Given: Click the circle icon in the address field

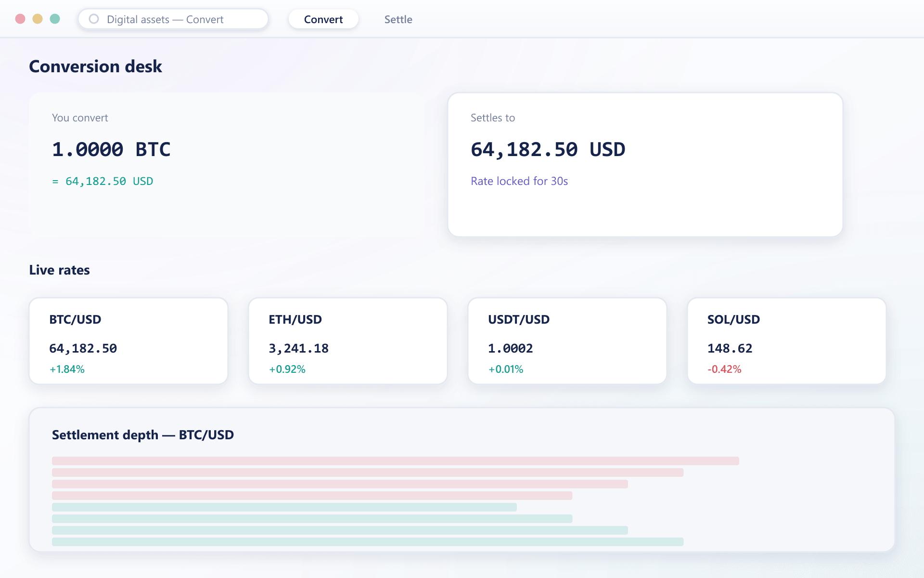Looking at the screenshot, I should [x=94, y=19].
